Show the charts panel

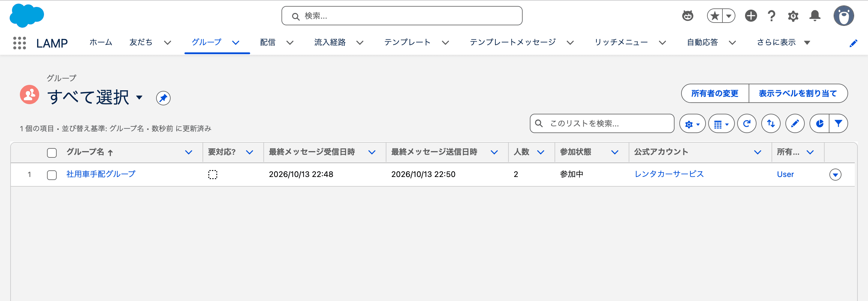click(x=819, y=124)
